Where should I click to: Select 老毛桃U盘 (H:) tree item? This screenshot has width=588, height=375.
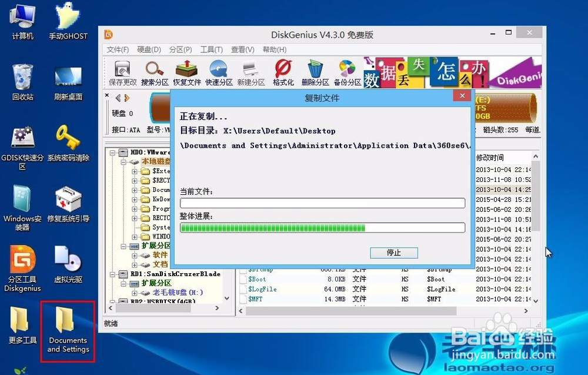(178, 293)
